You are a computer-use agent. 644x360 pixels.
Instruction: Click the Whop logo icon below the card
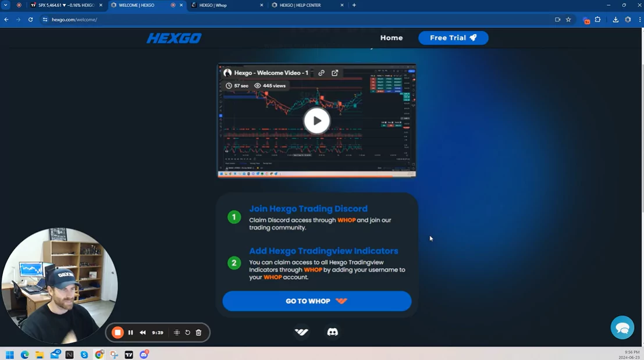coord(301,332)
